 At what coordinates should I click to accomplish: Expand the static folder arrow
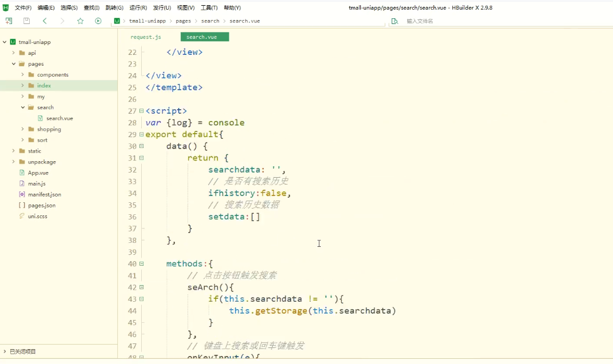click(13, 151)
